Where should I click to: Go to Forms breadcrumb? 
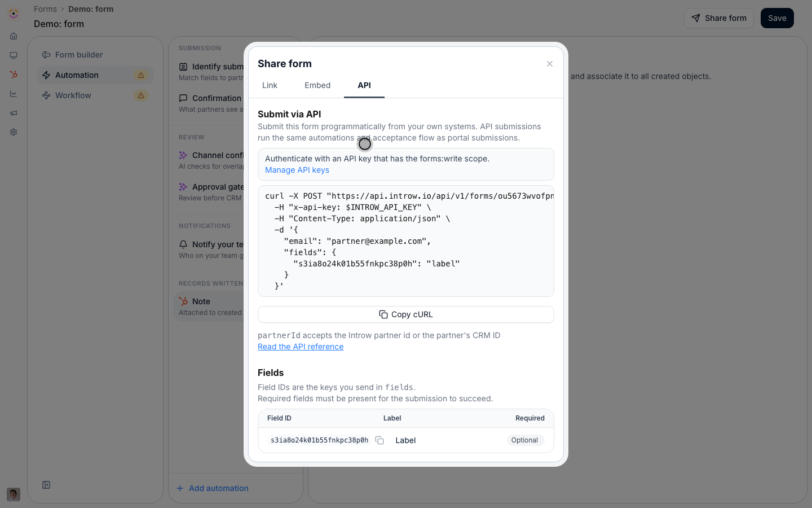[45, 9]
